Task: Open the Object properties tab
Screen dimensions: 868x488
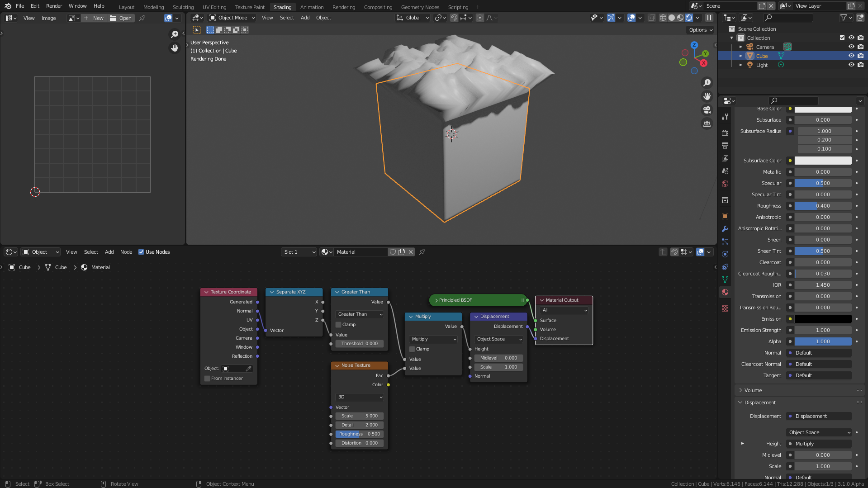Action: 725,216
